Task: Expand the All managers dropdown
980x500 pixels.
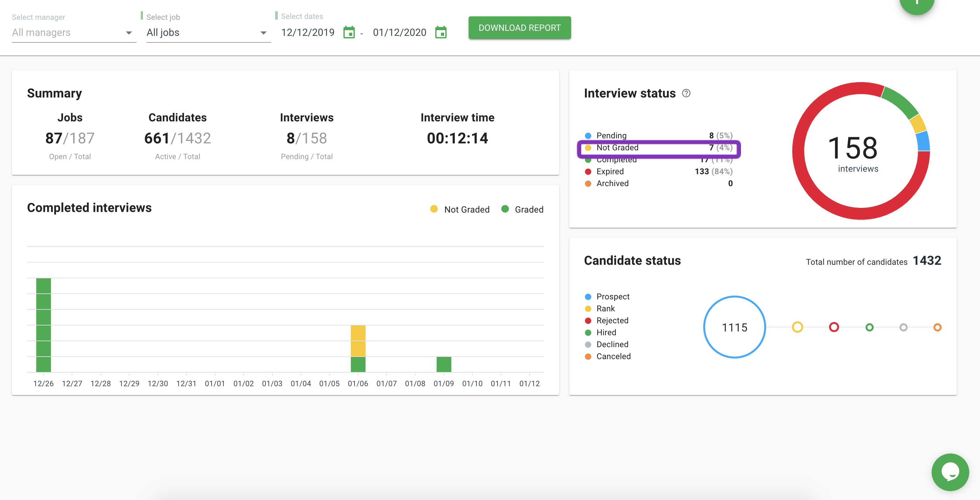Action: coord(73,33)
